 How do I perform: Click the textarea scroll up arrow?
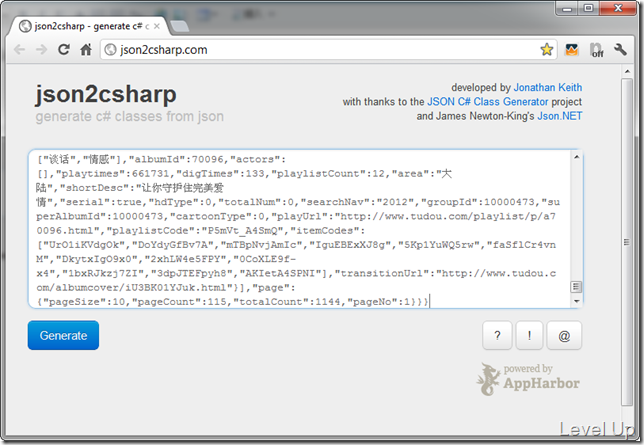click(576, 157)
